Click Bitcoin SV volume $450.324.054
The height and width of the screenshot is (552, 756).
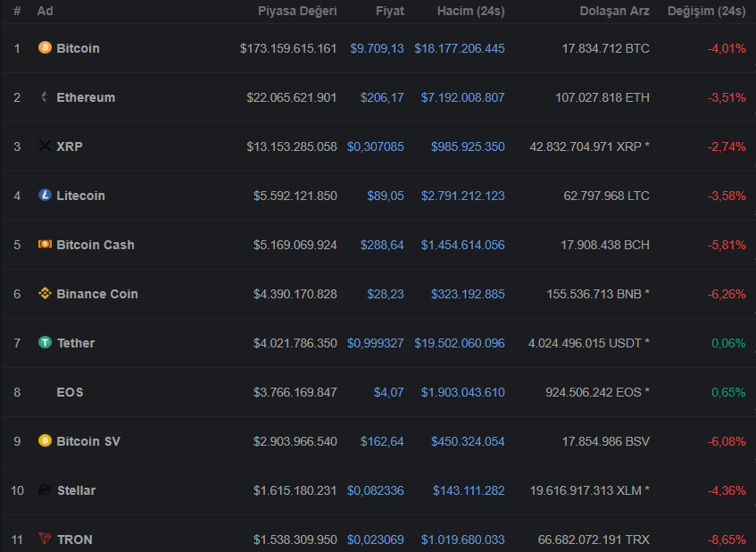pyautogui.click(x=469, y=441)
